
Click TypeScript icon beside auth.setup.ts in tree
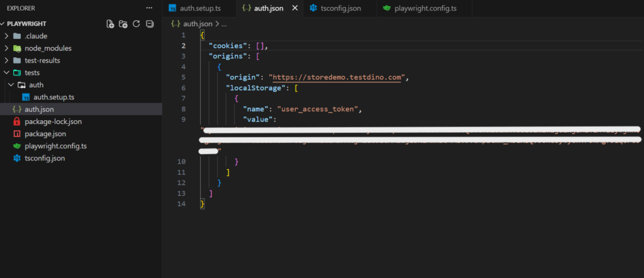pyautogui.click(x=26, y=97)
